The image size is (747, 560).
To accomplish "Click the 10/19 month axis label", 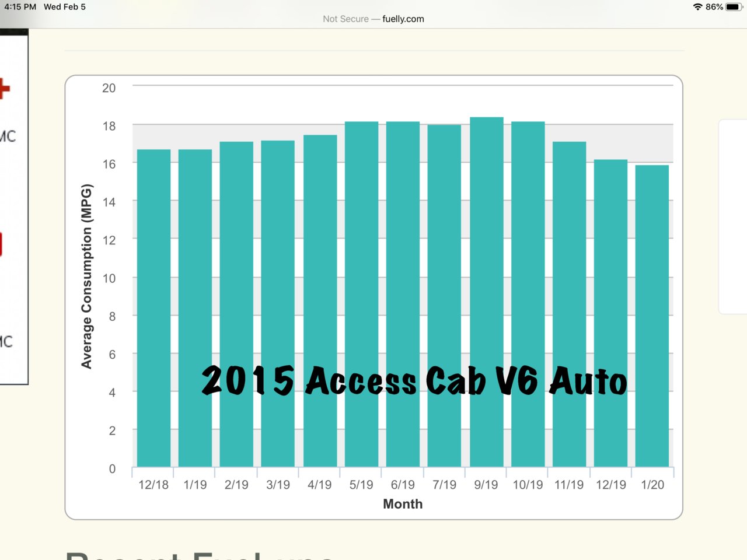I will (x=528, y=485).
